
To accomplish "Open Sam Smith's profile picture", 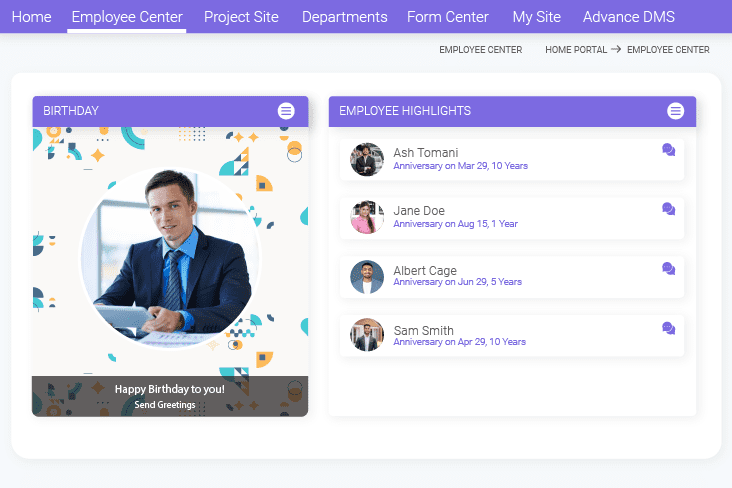I will (x=367, y=335).
